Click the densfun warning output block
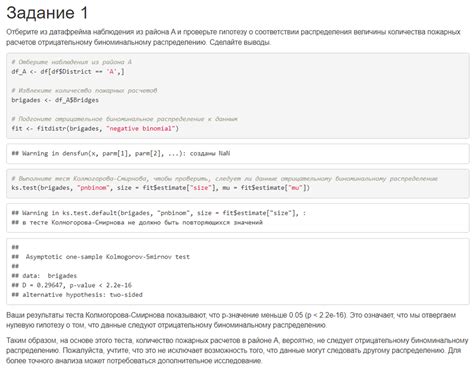This screenshot has height=370, width=474. coord(238,154)
